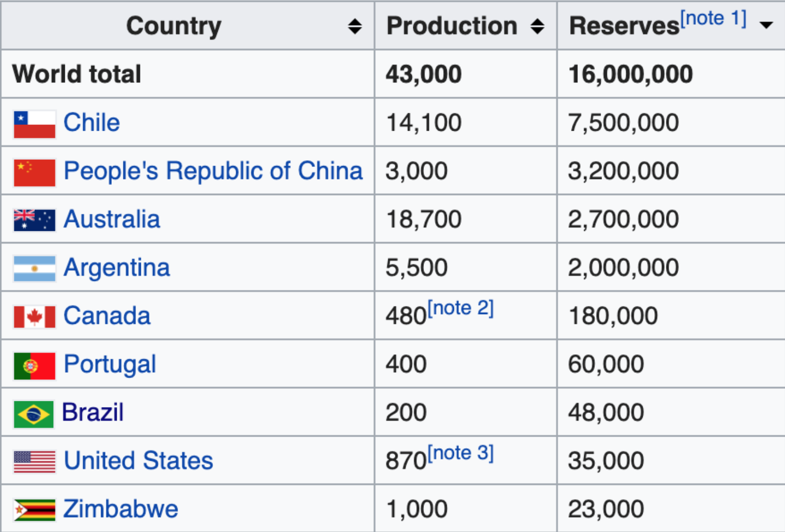
Task: Open note 1 reference beside Reserves
Action: point(713,18)
